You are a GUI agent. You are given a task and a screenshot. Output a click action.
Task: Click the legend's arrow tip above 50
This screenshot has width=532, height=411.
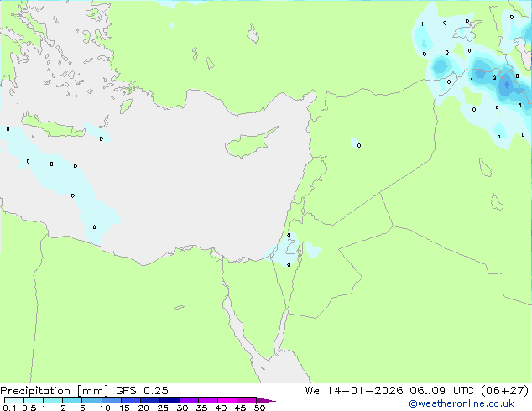point(266,400)
